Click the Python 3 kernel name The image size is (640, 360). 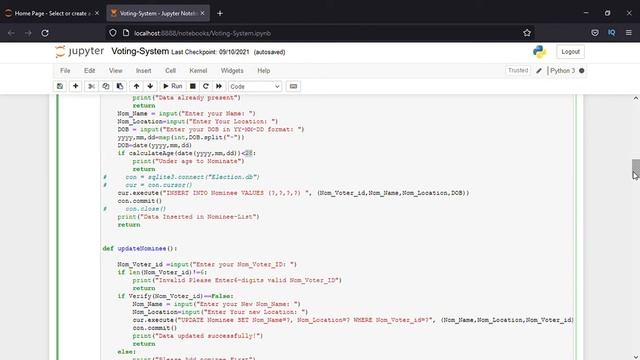click(562, 71)
